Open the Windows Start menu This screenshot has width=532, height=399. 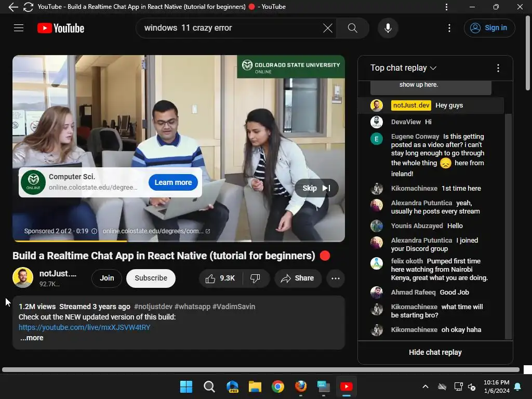point(186,387)
